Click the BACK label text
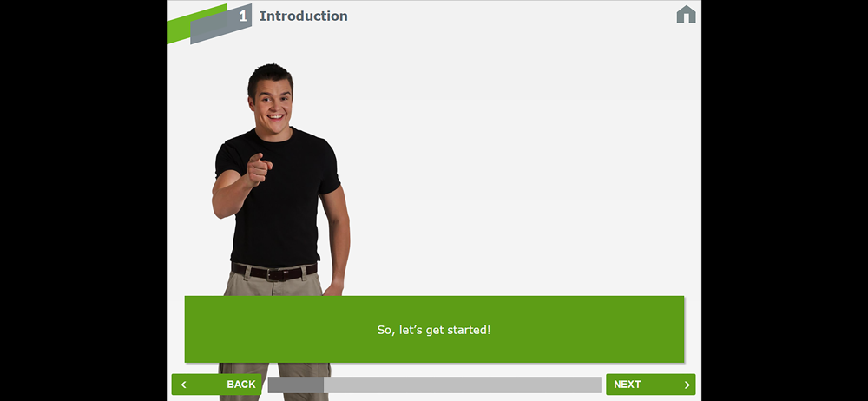 click(x=241, y=385)
